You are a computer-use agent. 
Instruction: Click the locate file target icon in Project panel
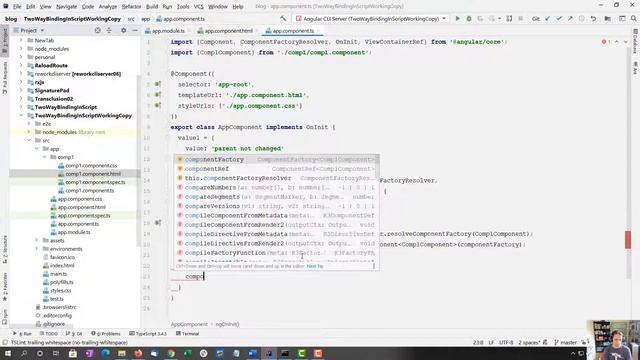[x=98, y=30]
